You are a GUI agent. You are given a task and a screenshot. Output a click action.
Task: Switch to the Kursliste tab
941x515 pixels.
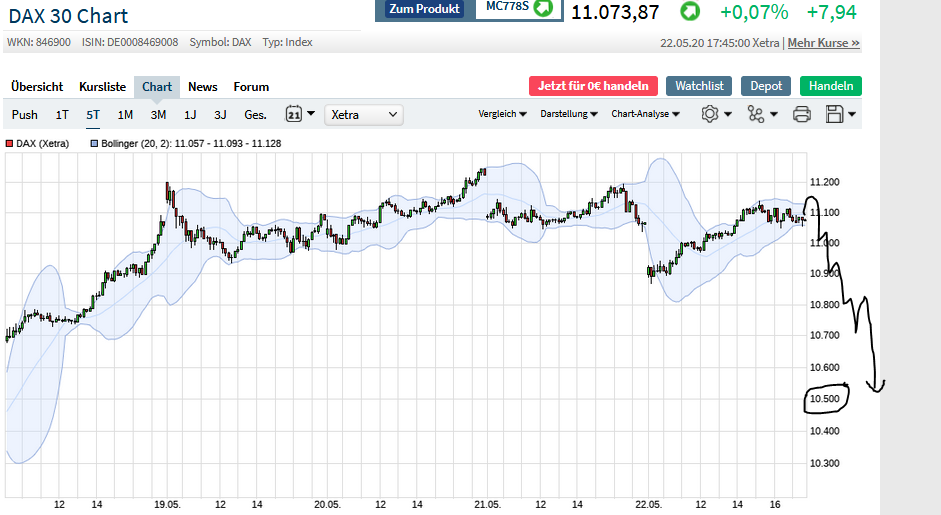(103, 87)
